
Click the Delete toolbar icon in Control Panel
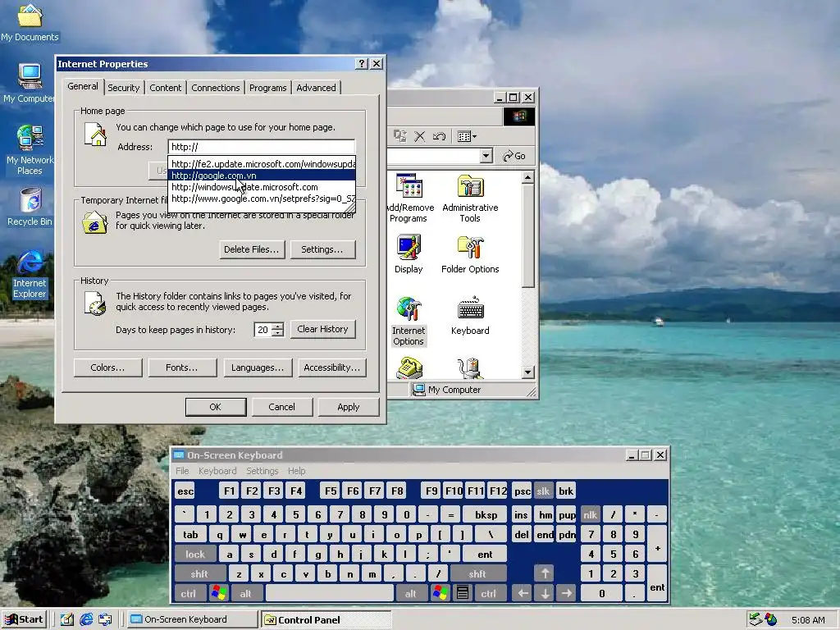pyautogui.click(x=419, y=137)
